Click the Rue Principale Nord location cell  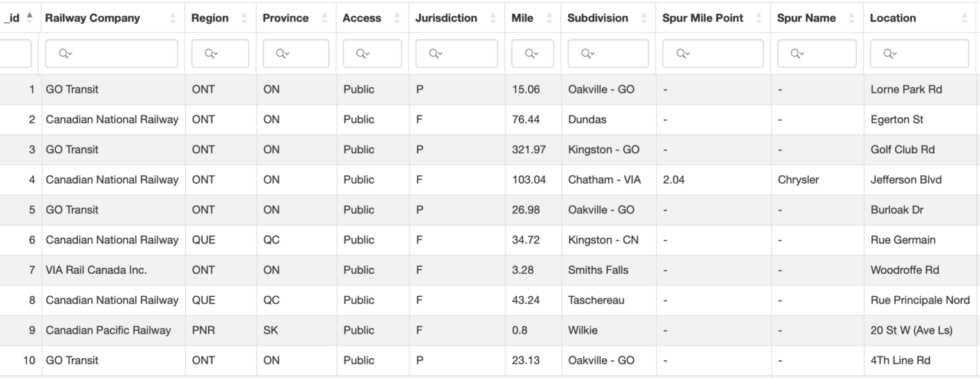click(920, 300)
